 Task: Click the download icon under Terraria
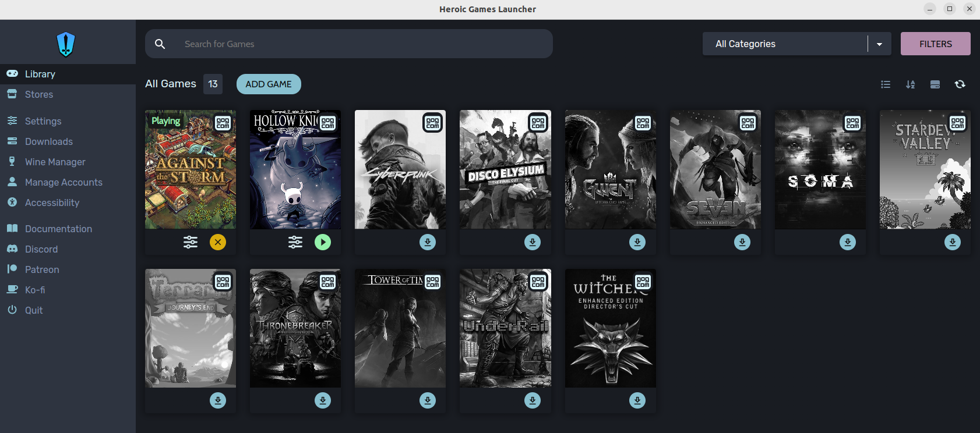point(218,400)
